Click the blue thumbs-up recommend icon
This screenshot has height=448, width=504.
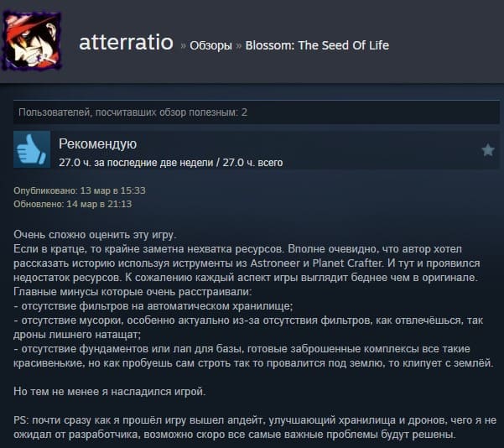32,149
